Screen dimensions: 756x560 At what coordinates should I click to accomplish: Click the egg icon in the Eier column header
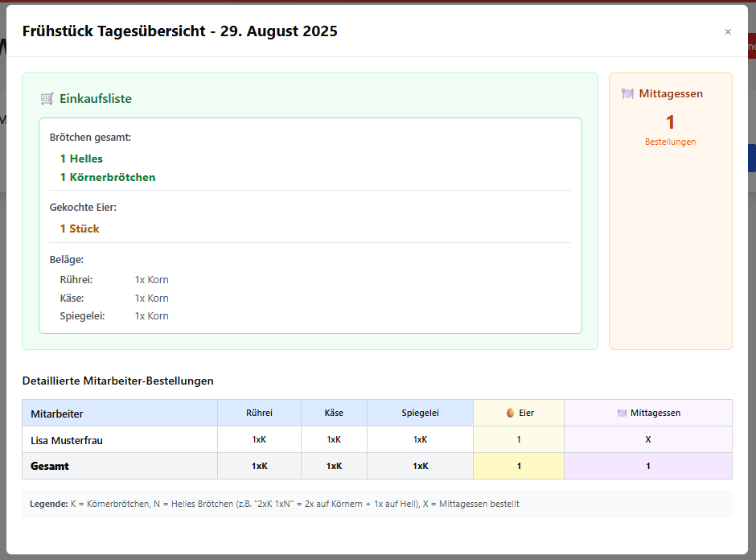pyautogui.click(x=510, y=413)
